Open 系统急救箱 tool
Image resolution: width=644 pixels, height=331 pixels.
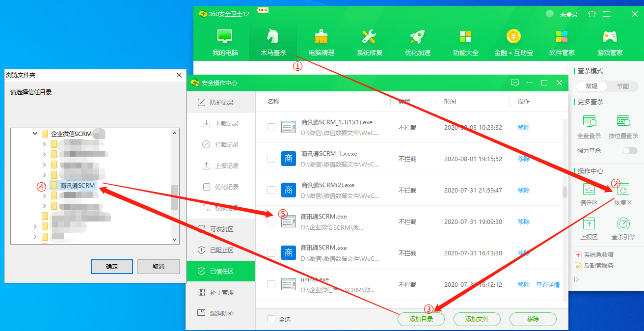(x=594, y=255)
